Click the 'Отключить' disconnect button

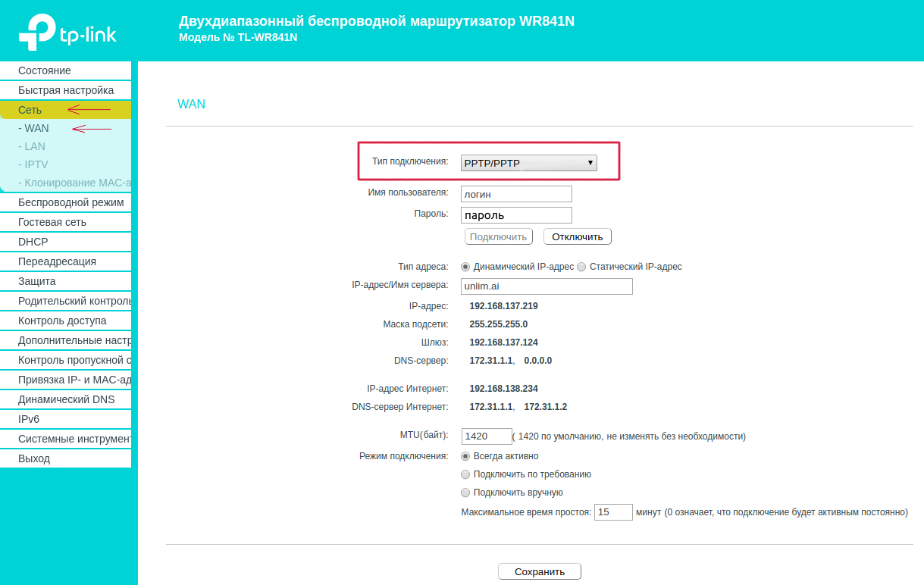pyautogui.click(x=577, y=236)
